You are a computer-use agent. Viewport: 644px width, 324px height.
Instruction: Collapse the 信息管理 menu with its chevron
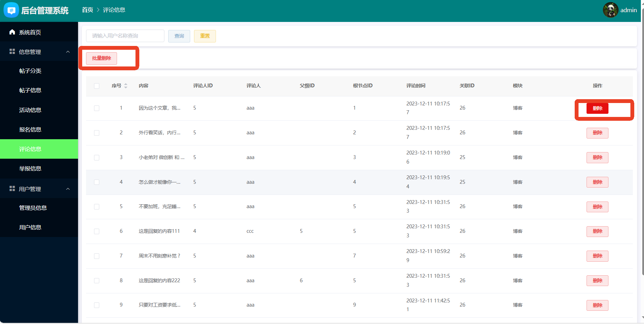pyautogui.click(x=68, y=52)
